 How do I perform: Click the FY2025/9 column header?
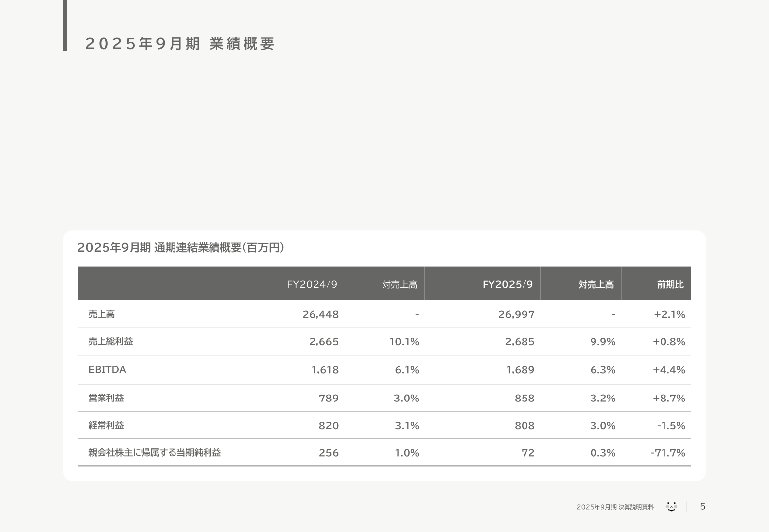(508, 284)
